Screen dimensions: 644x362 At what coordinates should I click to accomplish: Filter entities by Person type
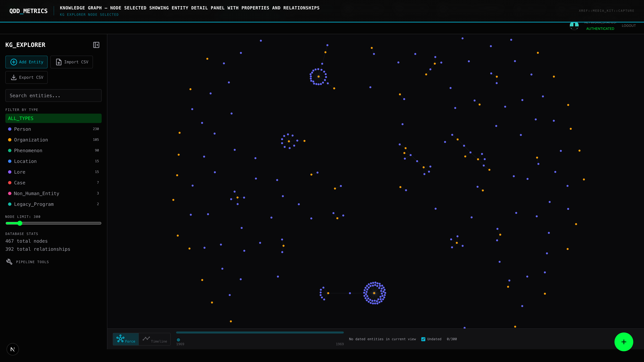coord(22,129)
